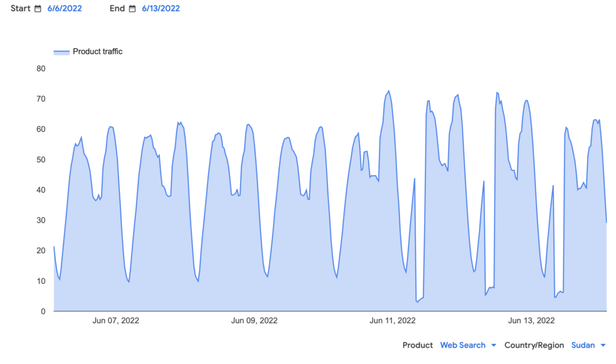The width and height of the screenshot is (616, 364).
Task: Click the 80 y-axis value
Action: tap(41, 69)
